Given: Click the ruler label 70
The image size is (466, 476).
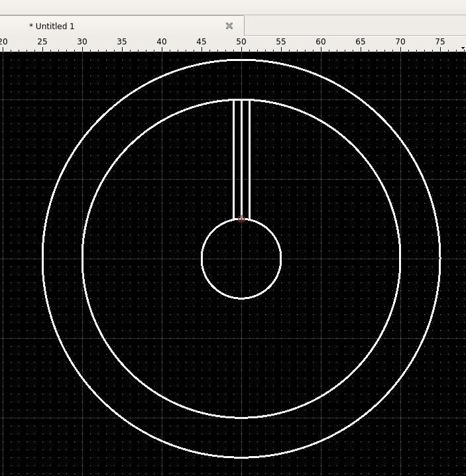Looking at the screenshot, I should coord(400,42).
